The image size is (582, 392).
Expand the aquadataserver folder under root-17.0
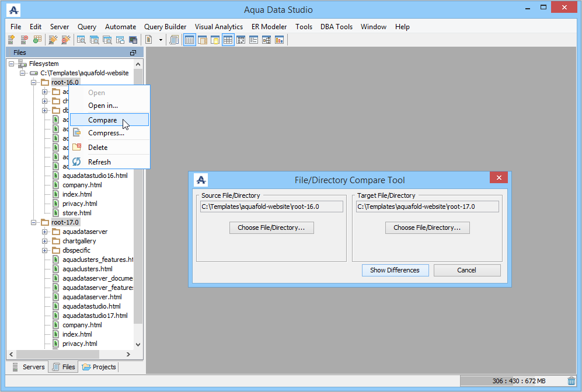pyautogui.click(x=44, y=232)
